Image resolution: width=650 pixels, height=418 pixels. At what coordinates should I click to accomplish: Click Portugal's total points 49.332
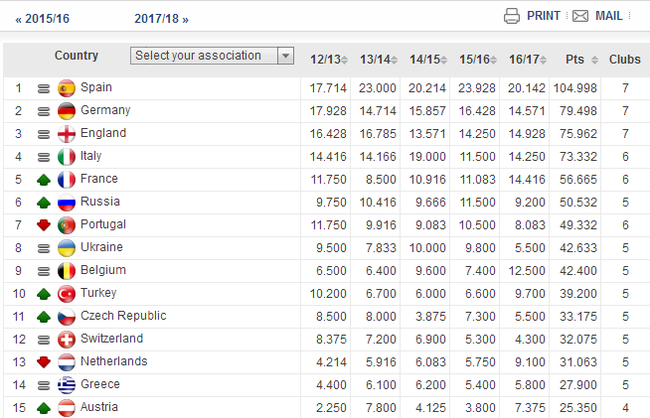[578, 225]
